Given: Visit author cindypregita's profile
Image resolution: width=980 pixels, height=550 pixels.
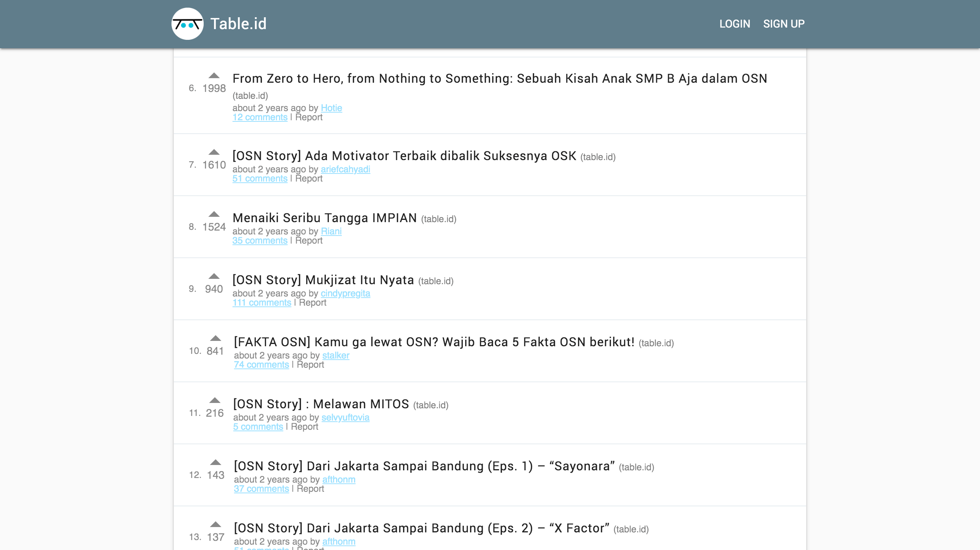Looking at the screenshot, I should (x=345, y=293).
